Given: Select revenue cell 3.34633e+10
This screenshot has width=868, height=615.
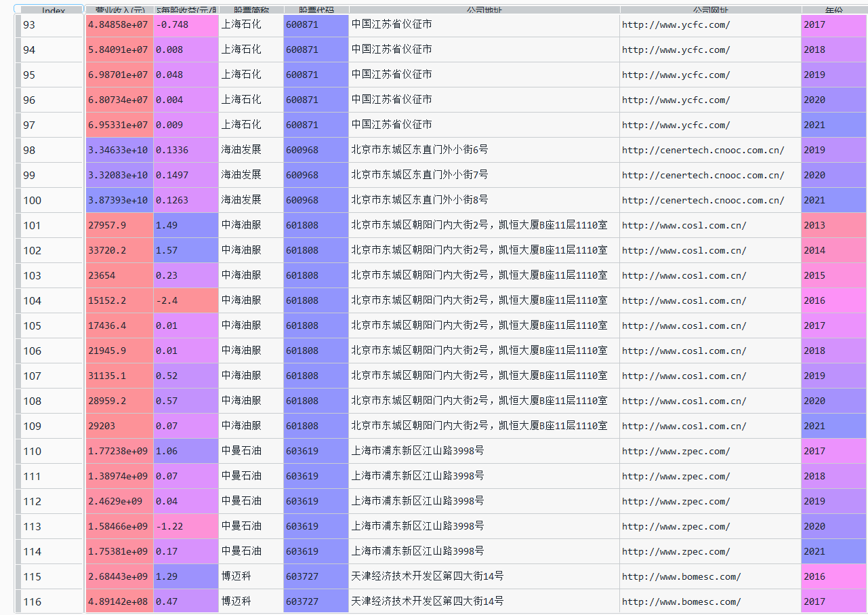Looking at the screenshot, I should (x=119, y=150).
